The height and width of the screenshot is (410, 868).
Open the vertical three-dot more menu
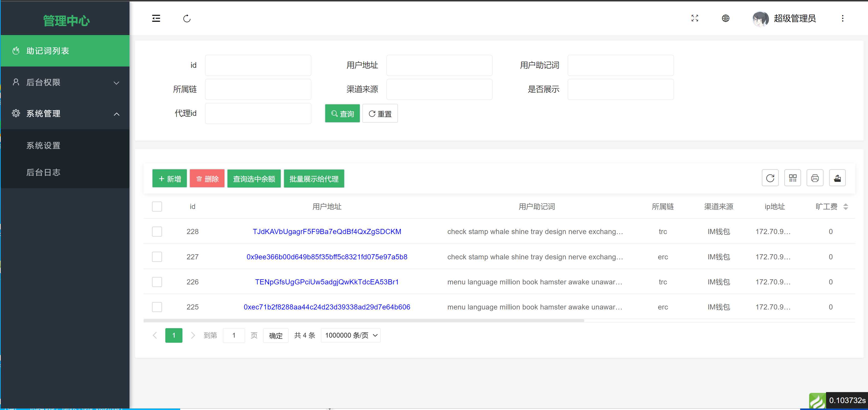tap(842, 18)
